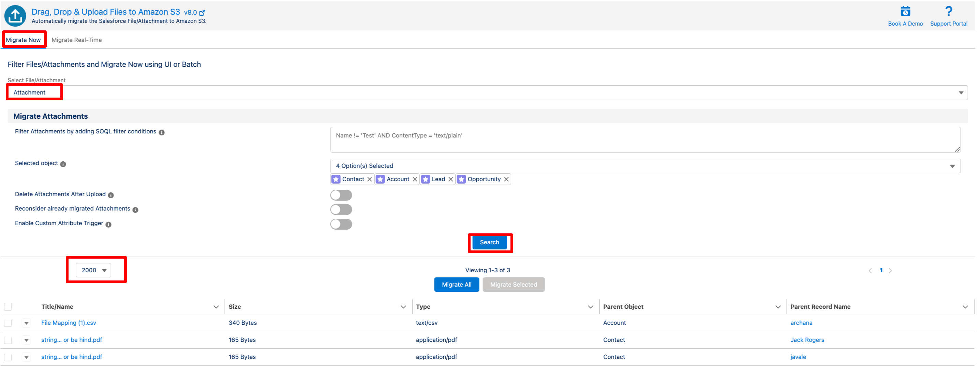Click the upload cloud app logo icon
Viewport: 980px width, 376px height.
click(15, 16)
